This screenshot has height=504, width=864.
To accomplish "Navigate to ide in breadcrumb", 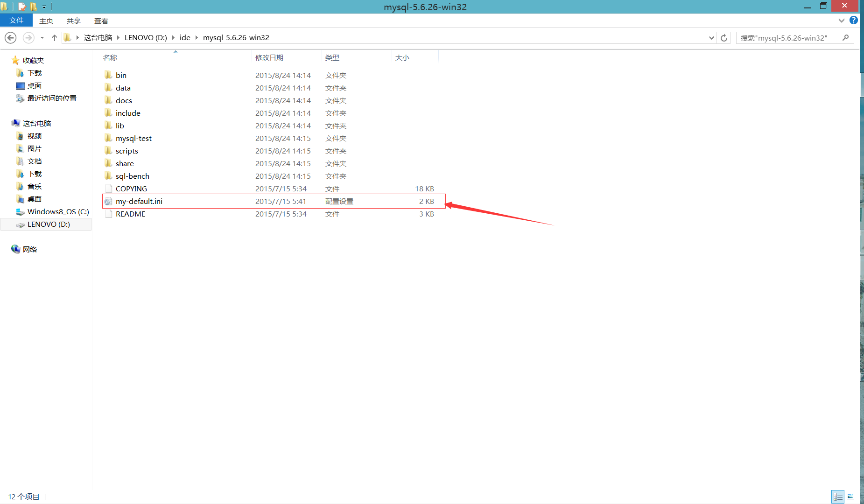I will [x=185, y=37].
